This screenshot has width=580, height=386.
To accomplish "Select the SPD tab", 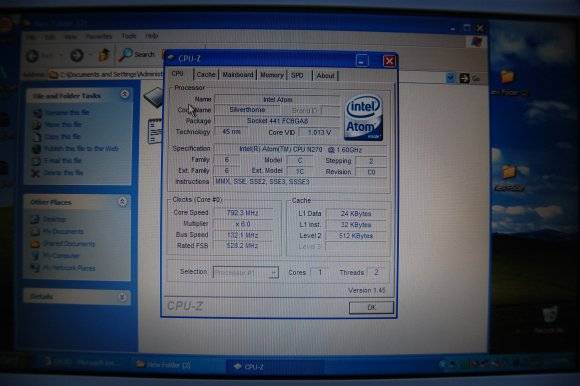I will pos(297,75).
